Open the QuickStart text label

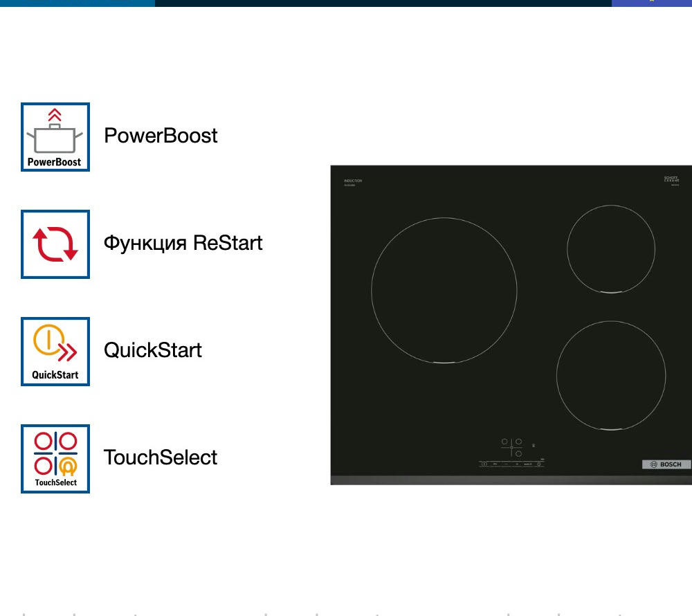point(153,350)
